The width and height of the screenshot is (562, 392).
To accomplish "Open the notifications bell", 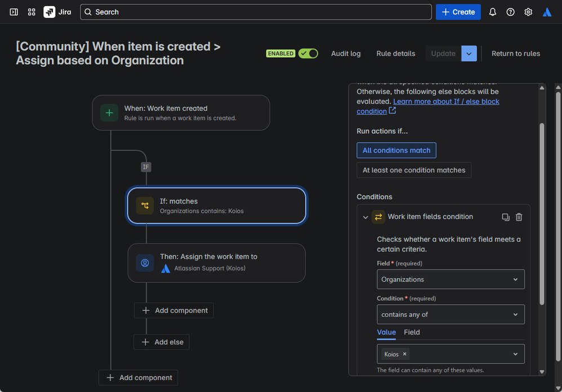I will point(493,12).
